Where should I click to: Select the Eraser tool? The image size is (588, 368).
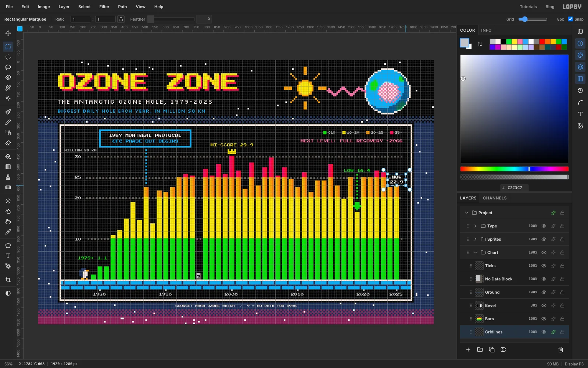coord(8,143)
